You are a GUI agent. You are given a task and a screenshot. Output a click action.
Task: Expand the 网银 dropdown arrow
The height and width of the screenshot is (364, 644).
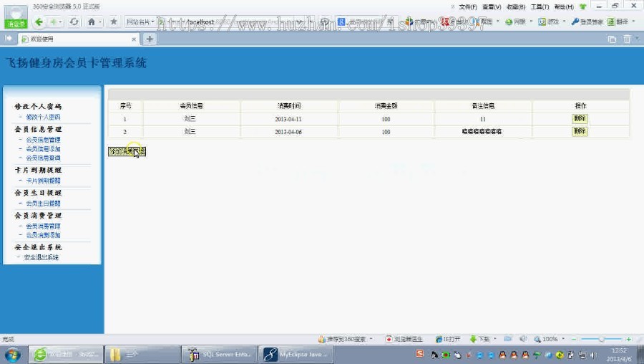tap(531, 21)
